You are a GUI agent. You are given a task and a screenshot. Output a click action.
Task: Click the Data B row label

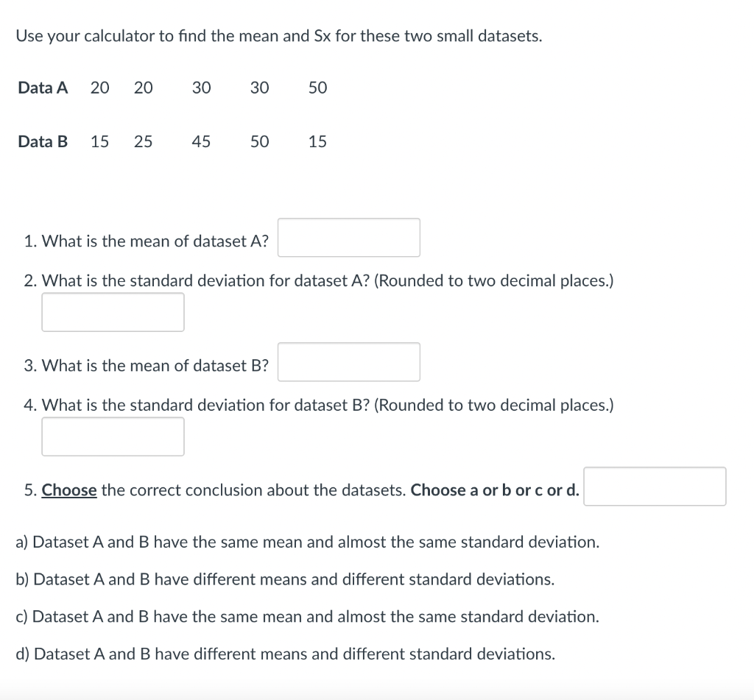pos(42,142)
